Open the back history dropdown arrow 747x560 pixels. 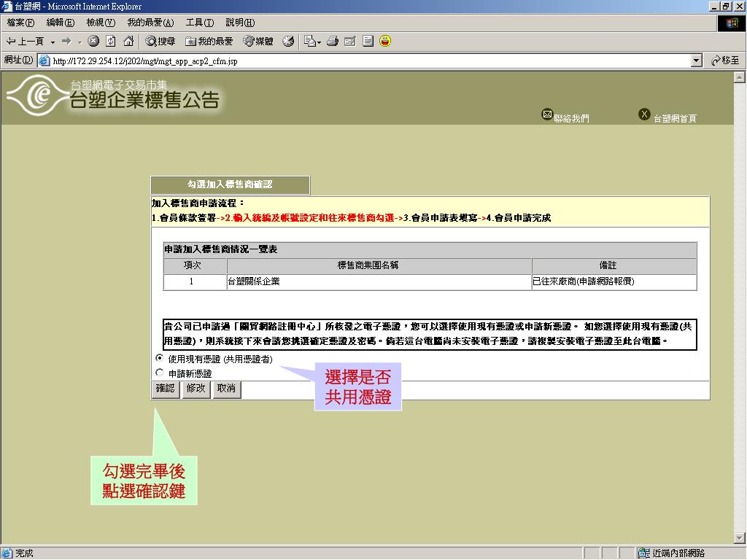53,42
